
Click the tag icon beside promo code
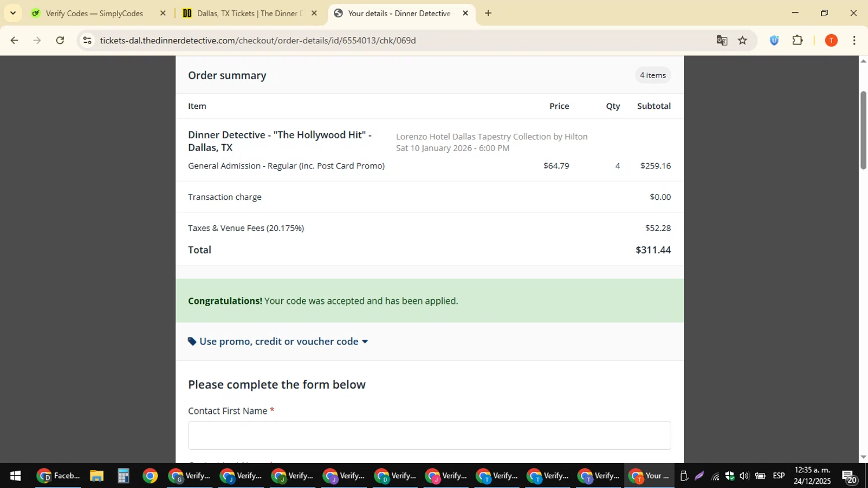192,342
